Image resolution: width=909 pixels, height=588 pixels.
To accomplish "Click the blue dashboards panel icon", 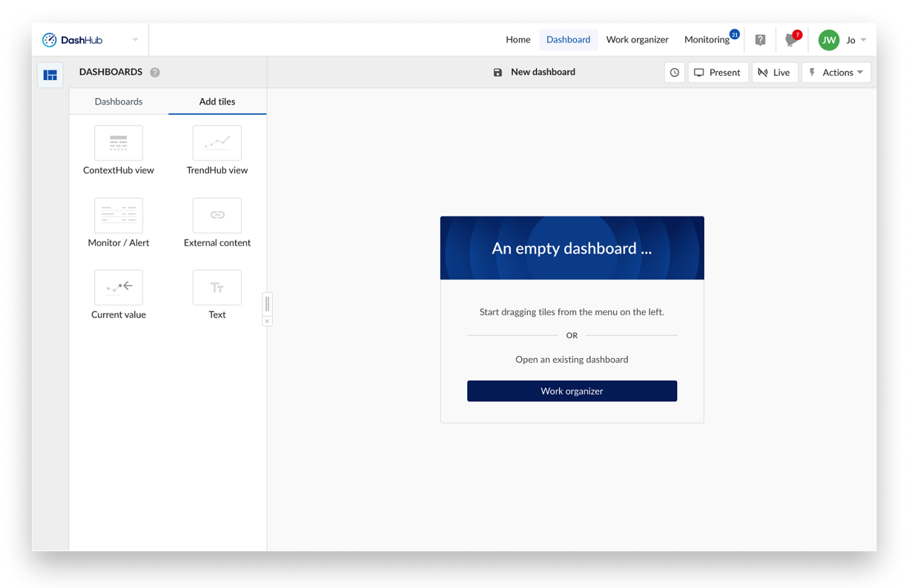I will point(50,75).
